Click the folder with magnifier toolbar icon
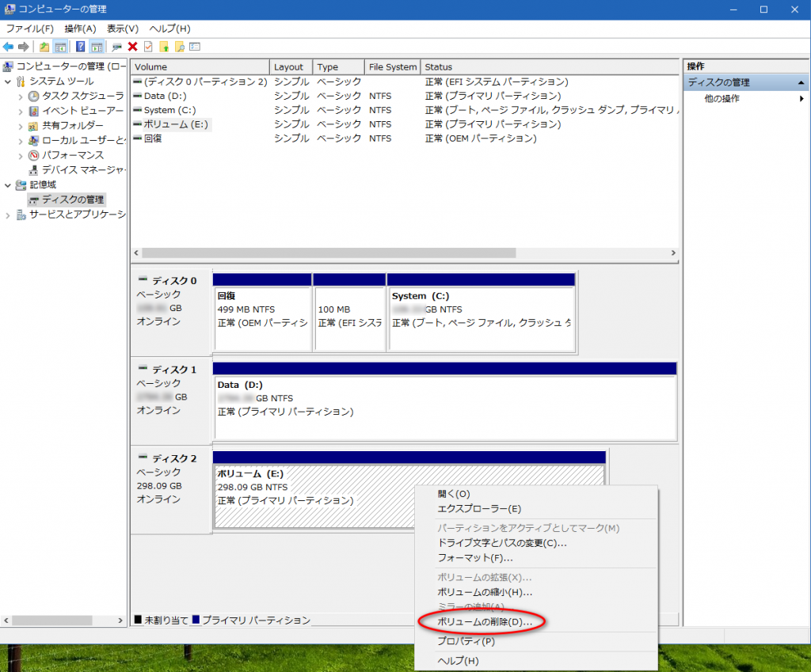The width and height of the screenshot is (811, 672). pyautogui.click(x=179, y=47)
